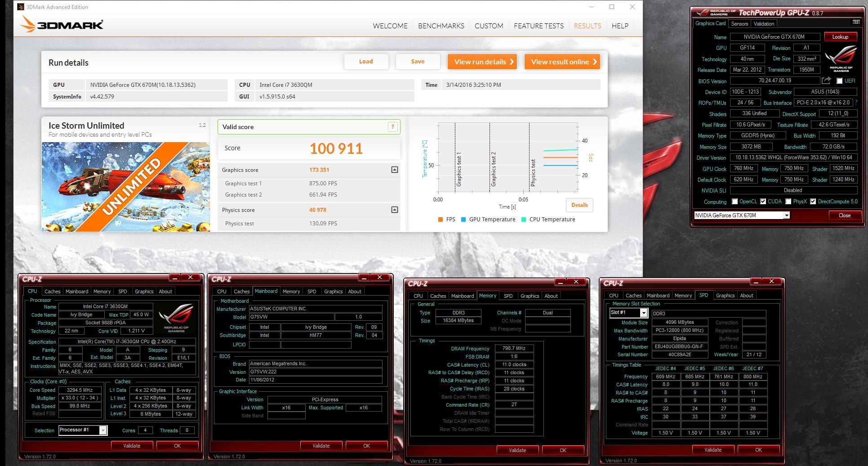Click the FPS legend orange swatch

coord(441,220)
